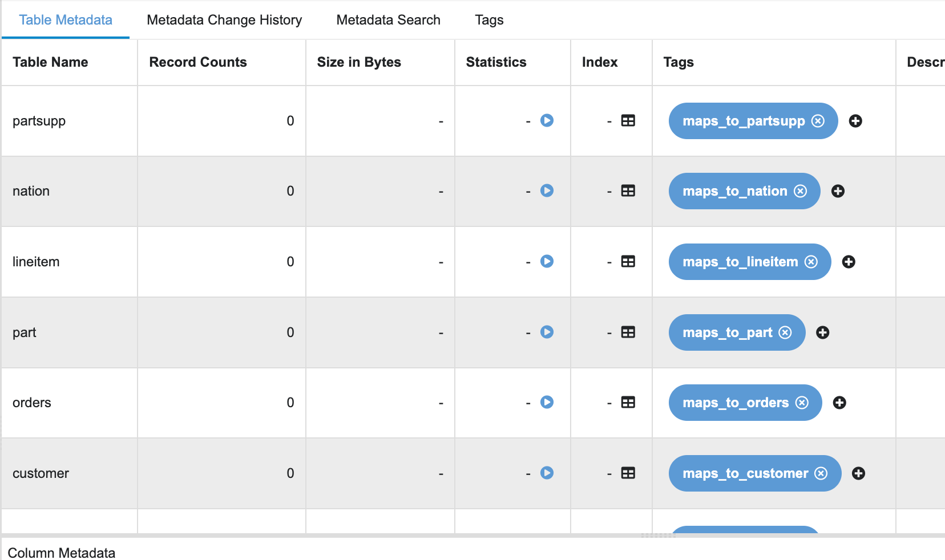This screenshot has height=560, width=945.
Task: Select the customer table row name
Action: [x=41, y=473]
